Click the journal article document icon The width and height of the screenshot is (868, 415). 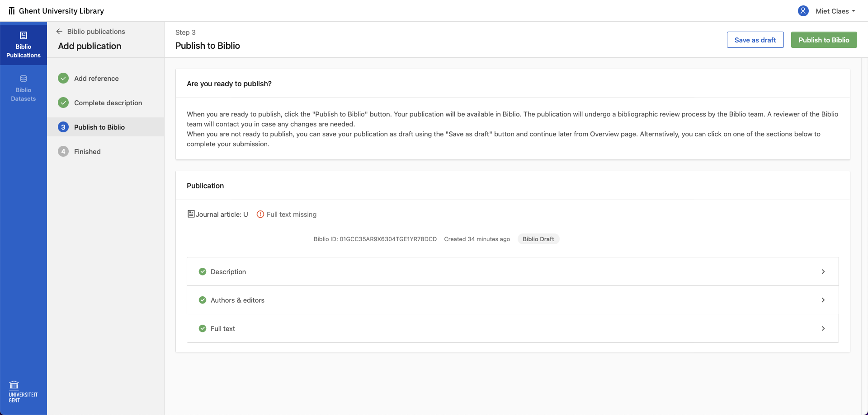[191, 214]
